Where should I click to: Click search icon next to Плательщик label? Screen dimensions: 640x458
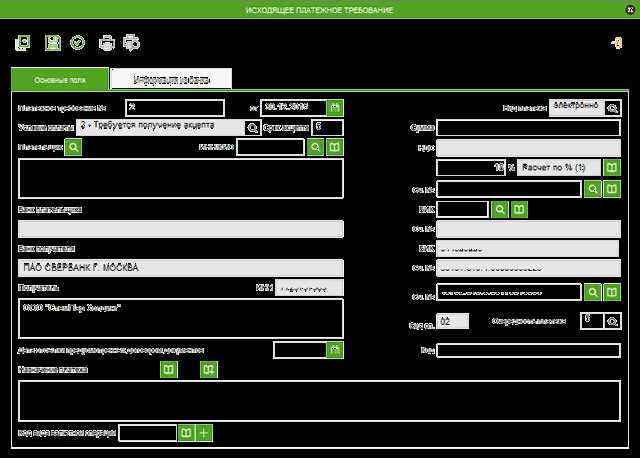pyautogui.click(x=73, y=147)
